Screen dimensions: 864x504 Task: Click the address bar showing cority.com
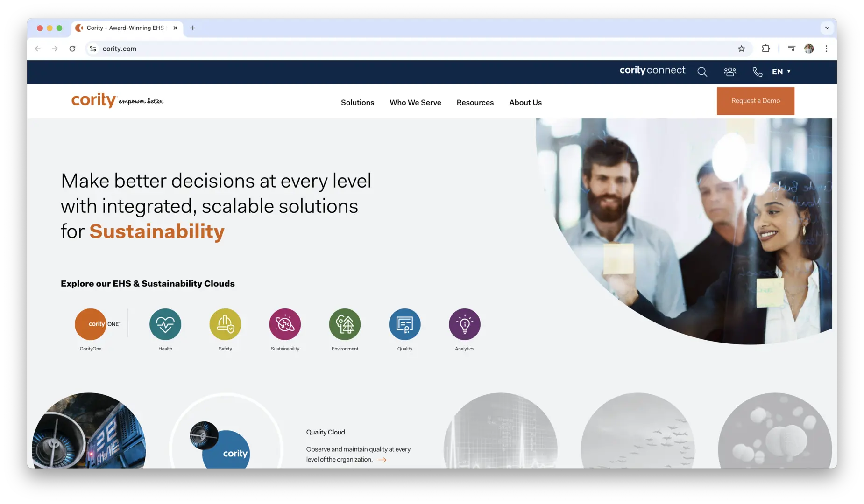[x=418, y=49]
